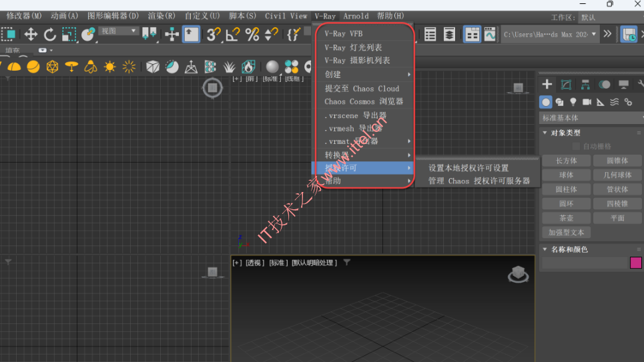Click the V-Ray Fur grass icon
The width and height of the screenshot is (644, 362).
[229, 67]
